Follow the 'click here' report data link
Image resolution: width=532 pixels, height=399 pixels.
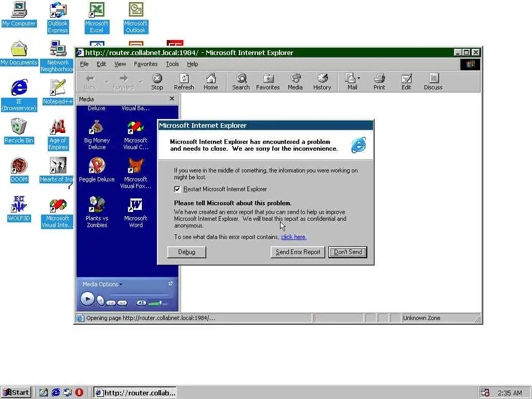(x=294, y=237)
